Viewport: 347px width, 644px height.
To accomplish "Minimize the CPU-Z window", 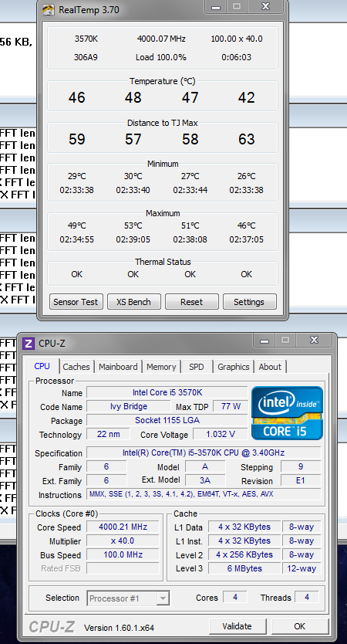I will 264,341.
